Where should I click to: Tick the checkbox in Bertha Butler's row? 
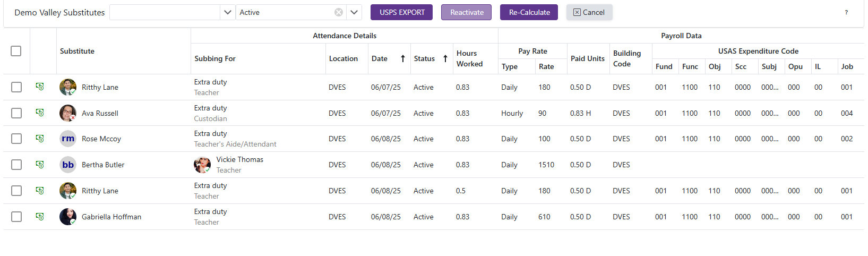[x=16, y=165]
